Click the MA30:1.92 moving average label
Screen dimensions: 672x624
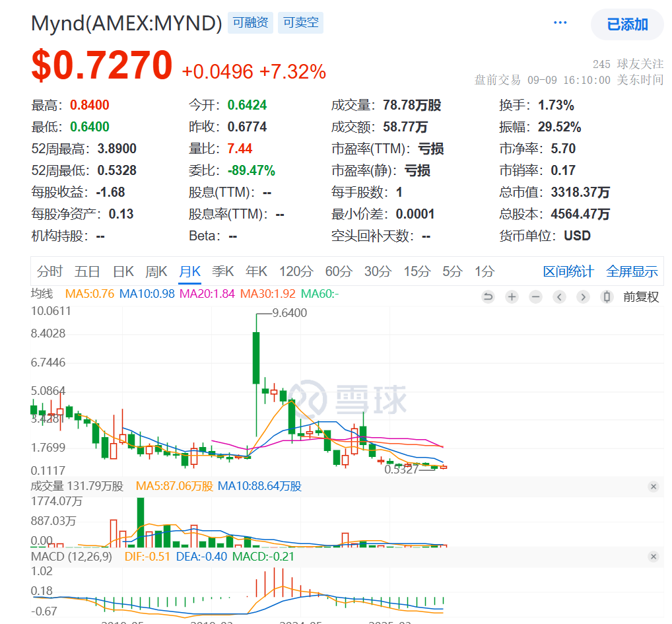268,294
